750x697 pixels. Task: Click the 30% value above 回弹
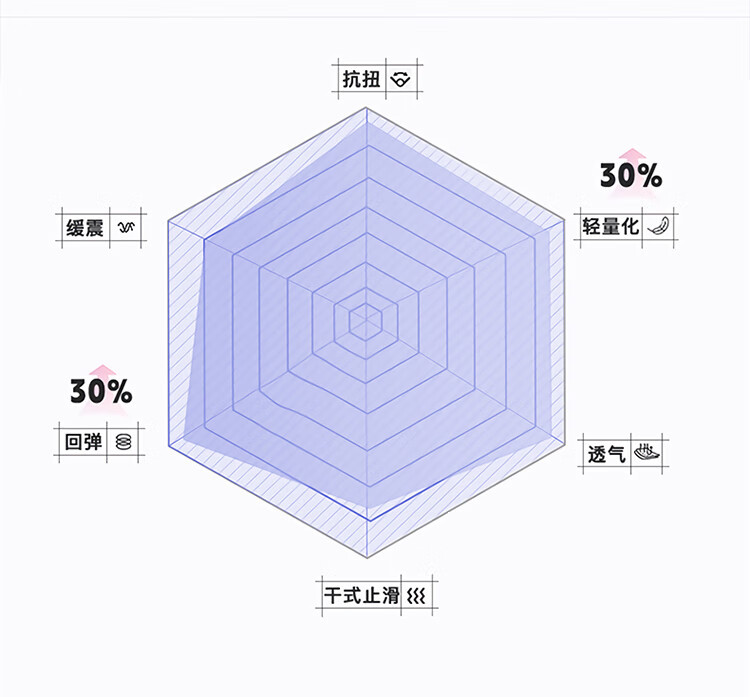(101, 392)
